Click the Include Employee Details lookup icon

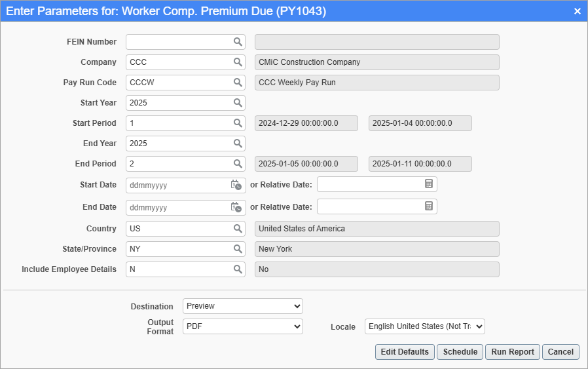(238, 269)
